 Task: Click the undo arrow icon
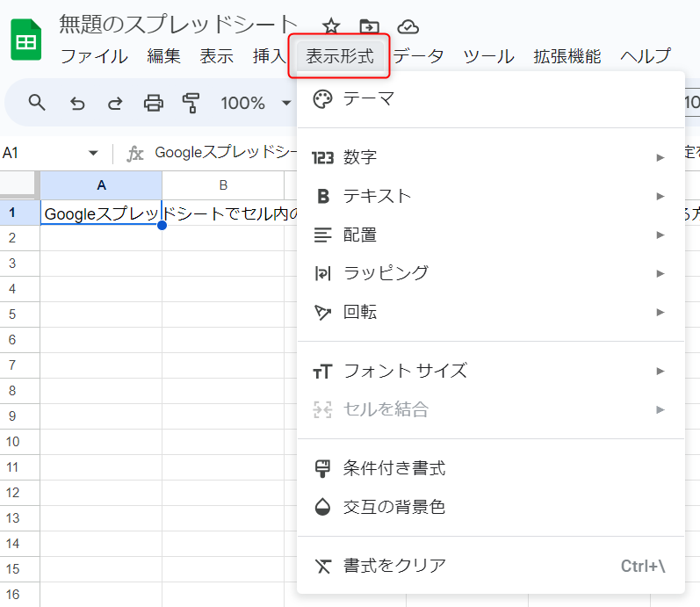pyautogui.click(x=77, y=103)
